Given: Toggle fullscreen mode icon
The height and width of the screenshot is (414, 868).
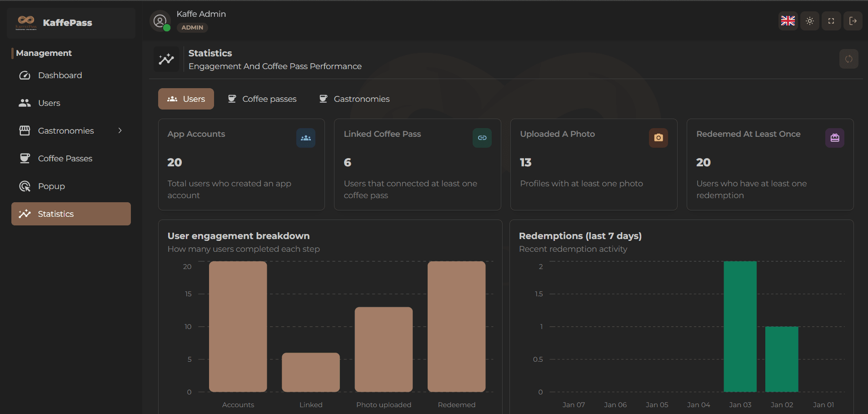Looking at the screenshot, I should 831,21.
